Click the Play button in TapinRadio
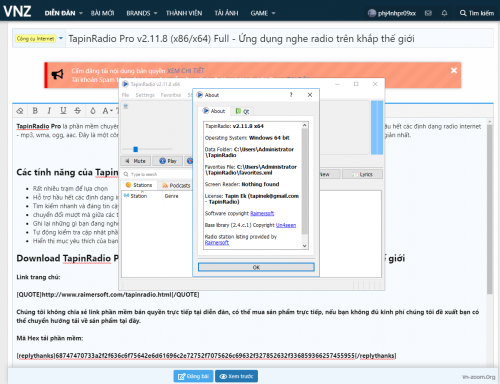This screenshot has height=384, width=500. coord(168,161)
